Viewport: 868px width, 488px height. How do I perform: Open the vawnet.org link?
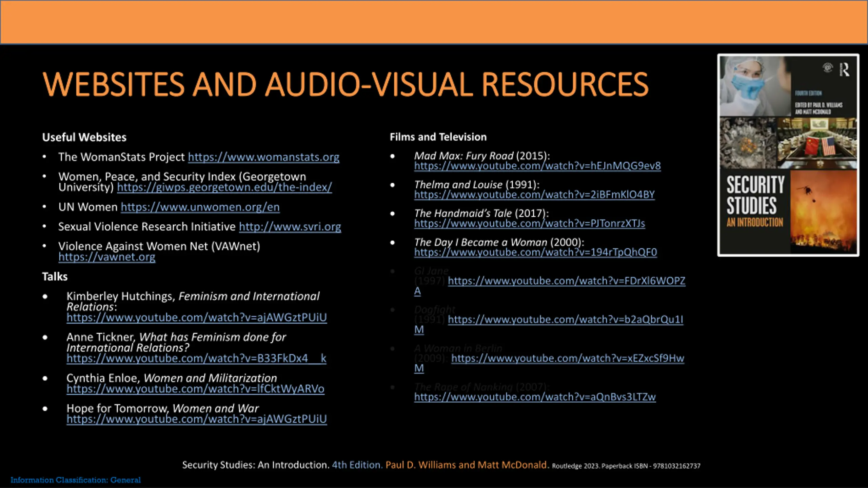pos(107,257)
